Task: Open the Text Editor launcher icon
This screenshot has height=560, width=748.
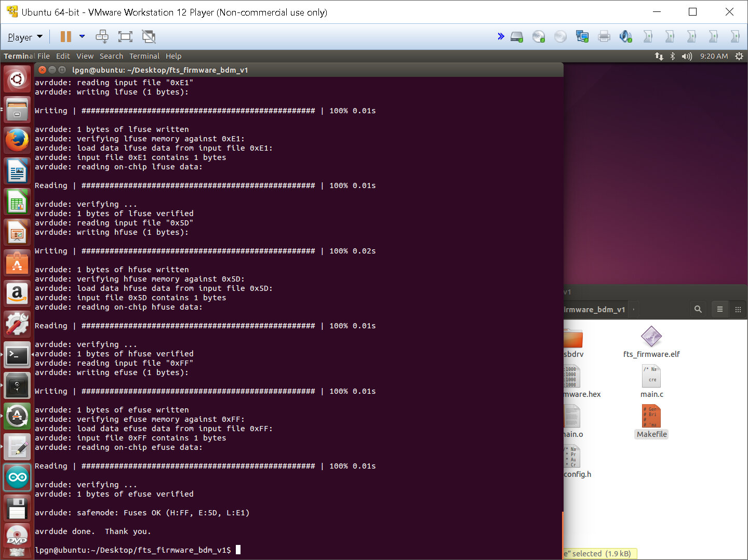Action: [17, 447]
